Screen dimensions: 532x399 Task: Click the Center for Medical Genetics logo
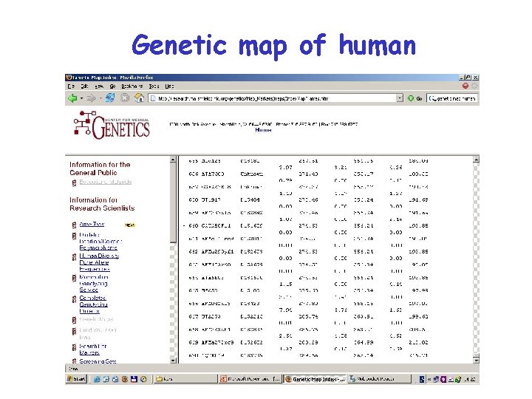pos(112,125)
